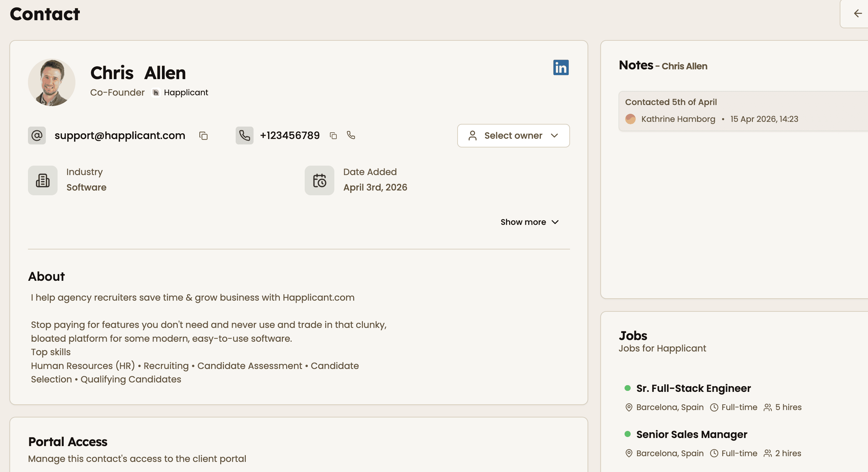Screen dimensions: 868x472
Task: Click the Date Added calendar icon
Action: [x=320, y=180]
